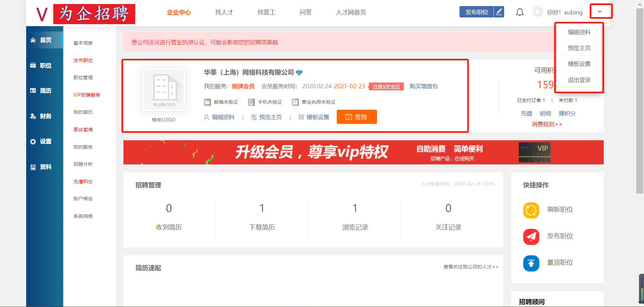Image resolution: width=644 pixels, height=307 pixels.
Task: Click the blue 发布职位 button
Action: coord(477,12)
